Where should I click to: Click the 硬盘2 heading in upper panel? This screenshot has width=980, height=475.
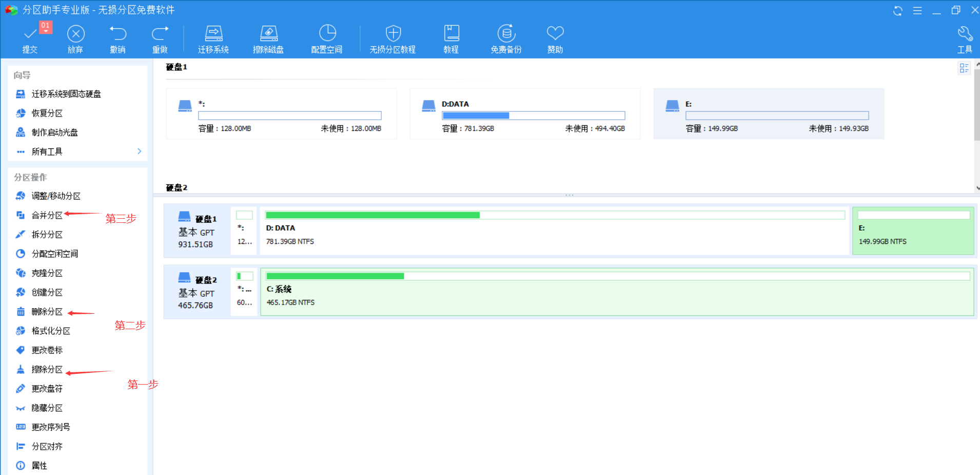pos(177,188)
